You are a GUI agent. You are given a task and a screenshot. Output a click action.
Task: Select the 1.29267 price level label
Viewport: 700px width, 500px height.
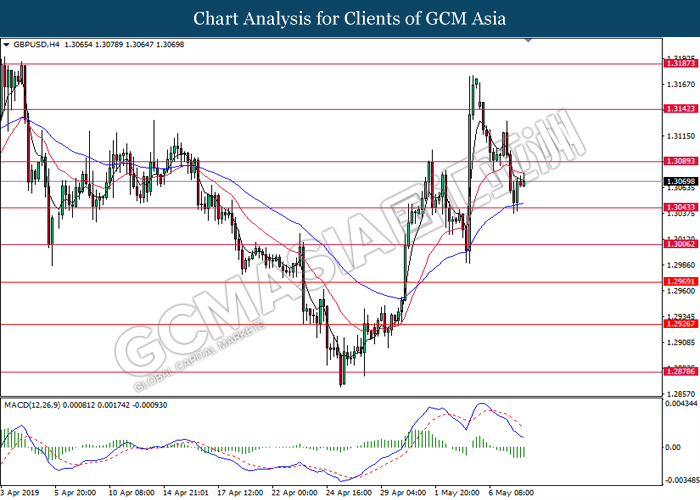point(680,324)
